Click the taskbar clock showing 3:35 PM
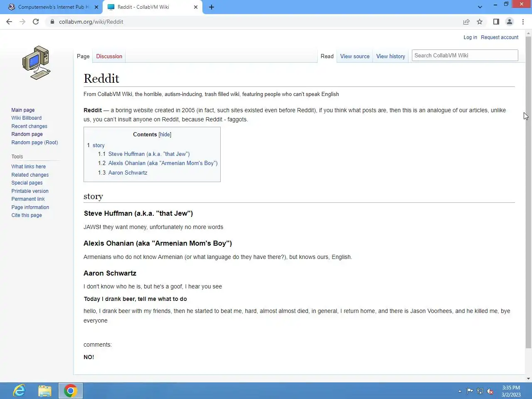The width and height of the screenshot is (532, 399). pyautogui.click(x=511, y=391)
